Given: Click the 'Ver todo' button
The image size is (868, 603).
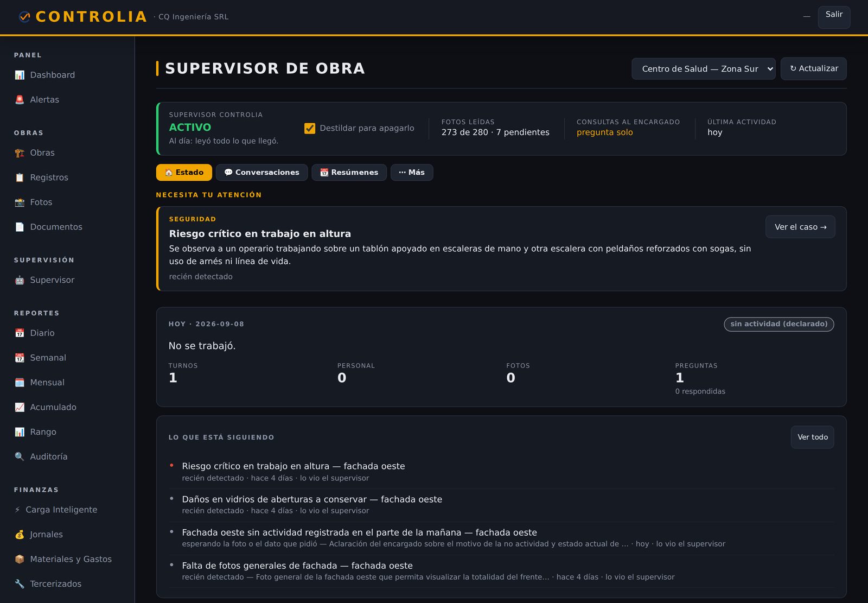Looking at the screenshot, I should click(812, 437).
